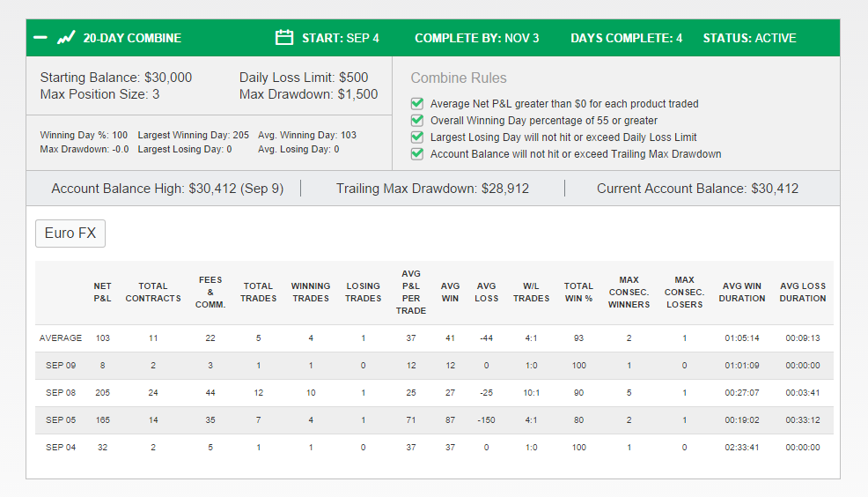Toggle the Trailing Max Drawdown rule checkbox
This screenshot has width=868, height=497.
coord(417,153)
